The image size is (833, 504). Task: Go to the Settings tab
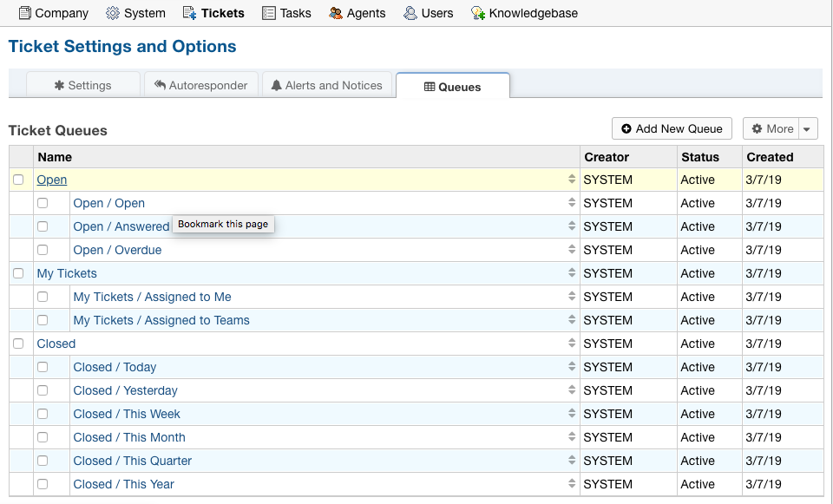[x=83, y=85]
